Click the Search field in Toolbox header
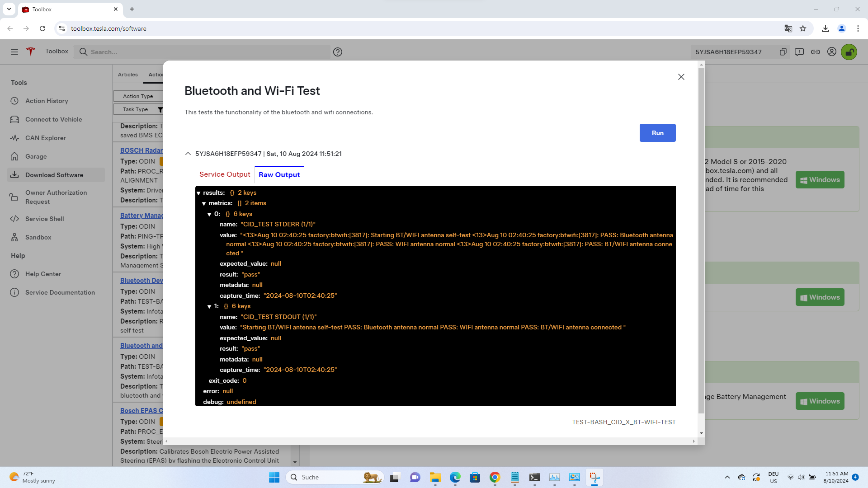This screenshot has width=868, height=488. coord(203,52)
